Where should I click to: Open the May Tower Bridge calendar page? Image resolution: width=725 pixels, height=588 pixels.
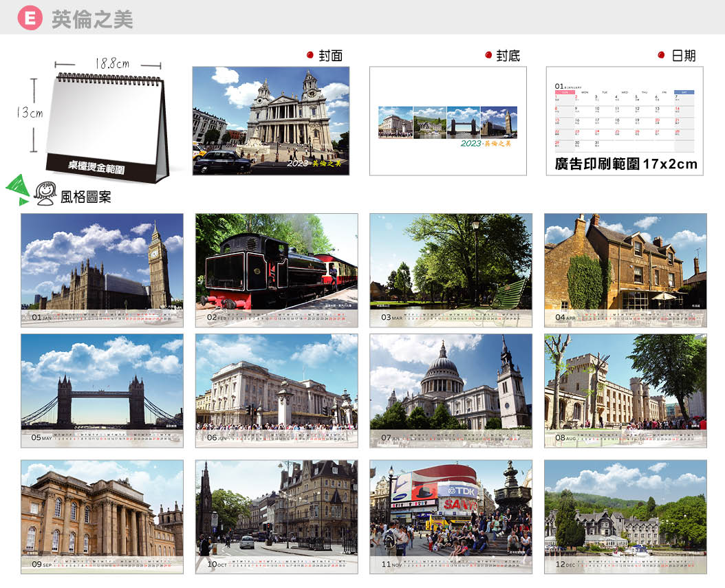pyautogui.click(x=102, y=390)
